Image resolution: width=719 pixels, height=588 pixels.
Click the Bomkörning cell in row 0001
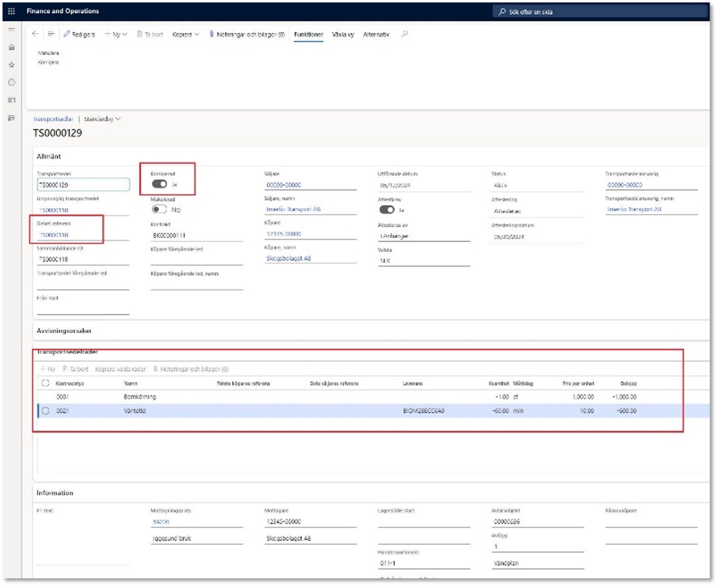140,397
